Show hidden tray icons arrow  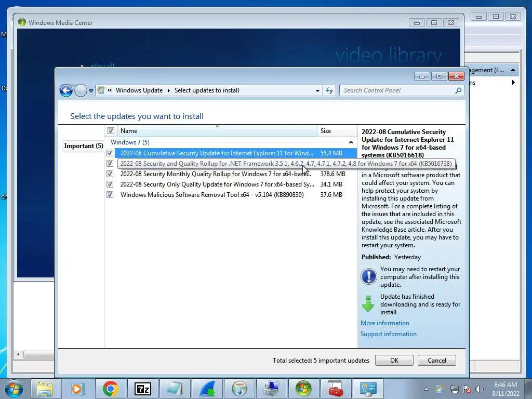tap(426, 389)
